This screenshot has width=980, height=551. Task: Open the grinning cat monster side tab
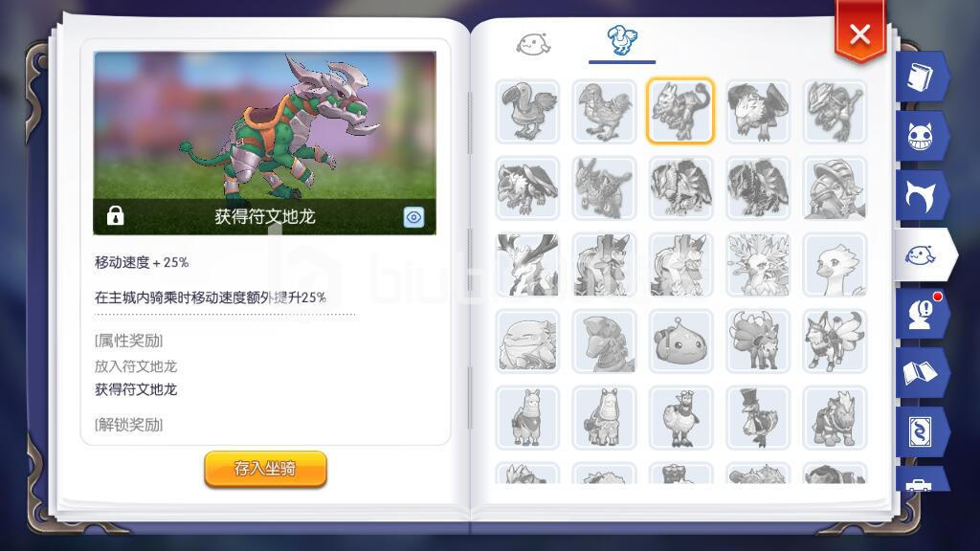click(x=921, y=136)
